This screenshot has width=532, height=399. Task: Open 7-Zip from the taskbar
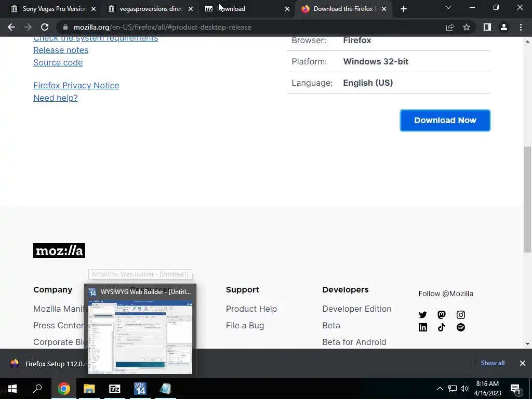115,389
